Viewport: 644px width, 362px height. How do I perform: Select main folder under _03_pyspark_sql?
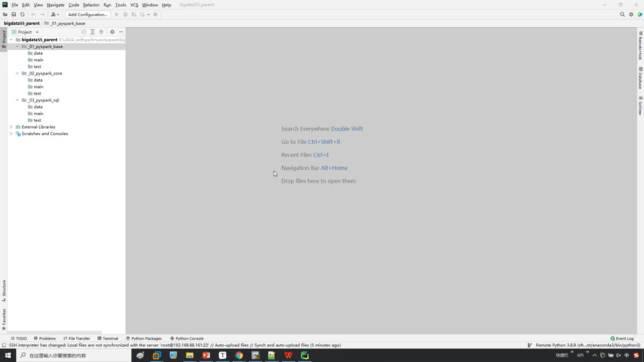[38, 114]
